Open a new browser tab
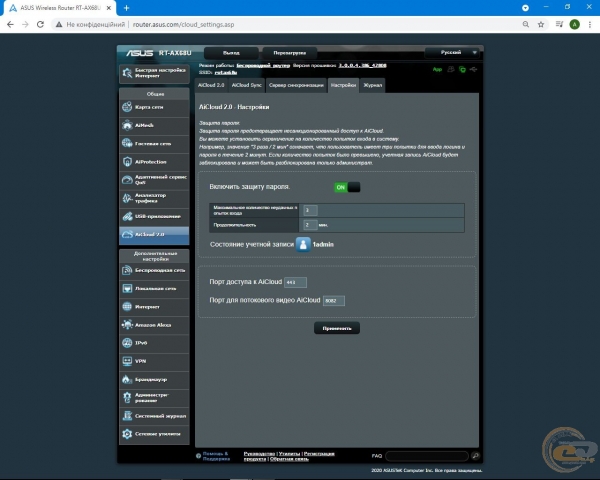 pyautogui.click(x=126, y=8)
